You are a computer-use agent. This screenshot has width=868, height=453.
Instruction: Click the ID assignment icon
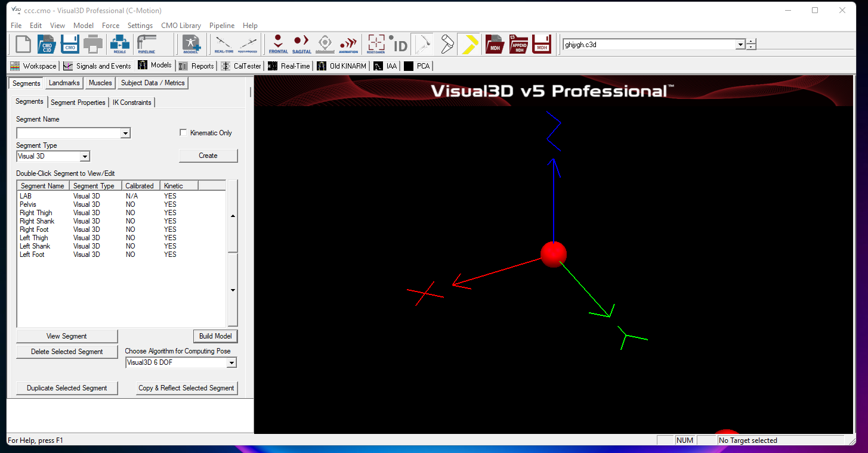point(399,44)
